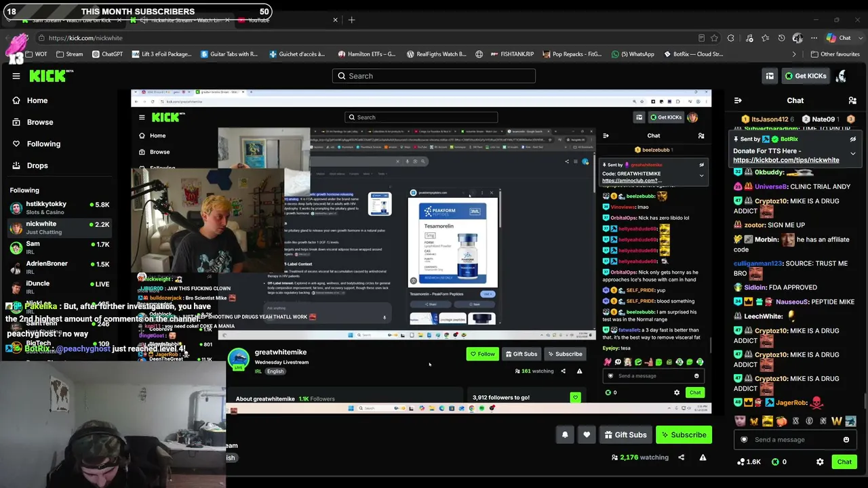Click the 2,176 watching viewer count
868x488 pixels.
coord(639,457)
